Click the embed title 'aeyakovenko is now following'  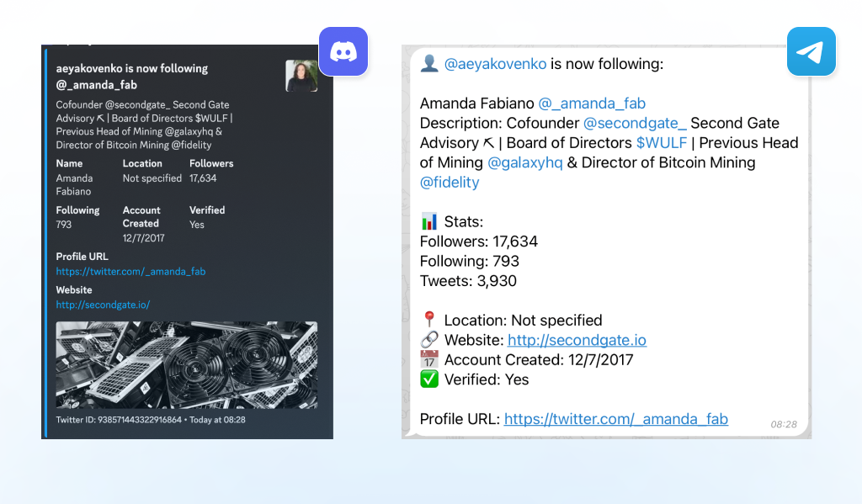pos(132,68)
